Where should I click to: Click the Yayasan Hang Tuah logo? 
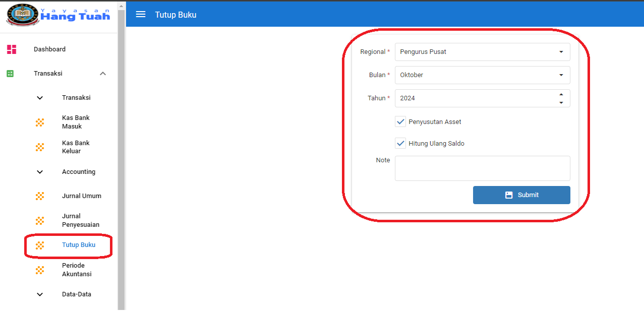click(x=58, y=15)
